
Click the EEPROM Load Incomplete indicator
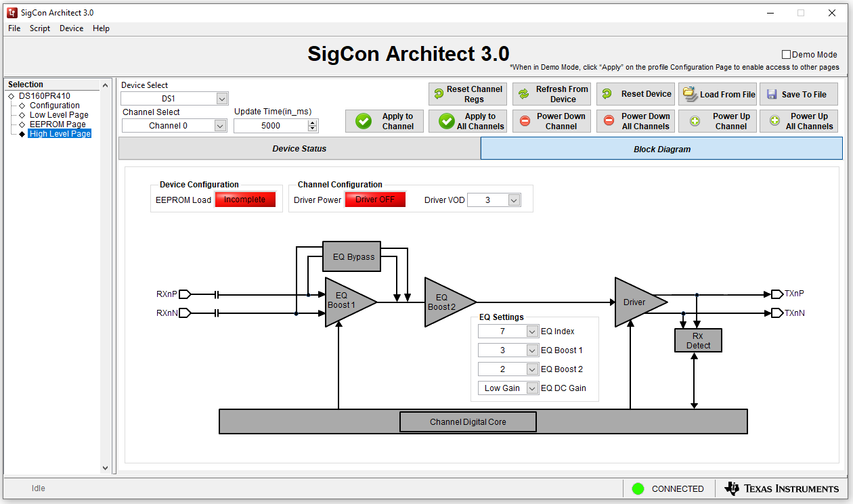click(245, 200)
